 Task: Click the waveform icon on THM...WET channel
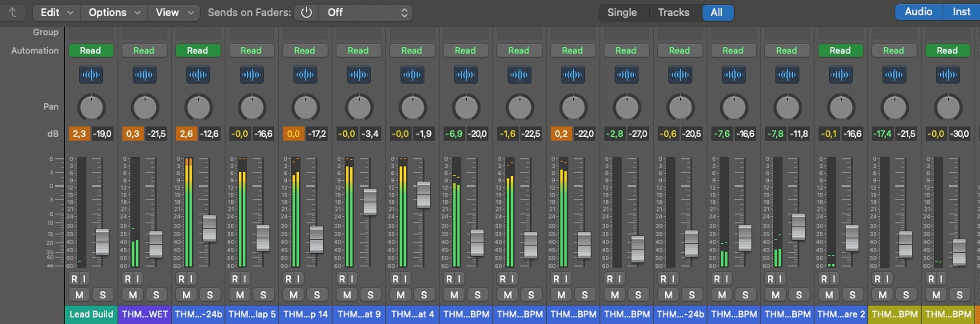(x=144, y=75)
